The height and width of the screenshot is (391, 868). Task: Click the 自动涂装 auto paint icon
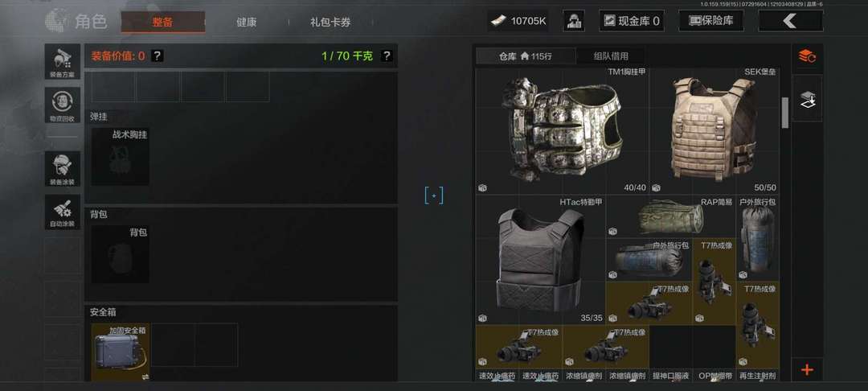click(x=63, y=212)
